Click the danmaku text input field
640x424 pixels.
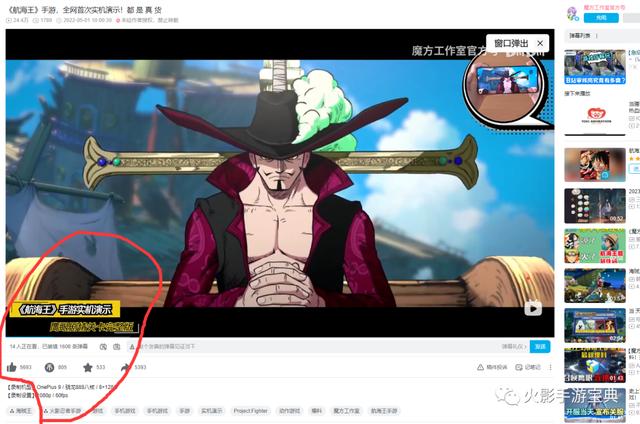tap(310, 347)
